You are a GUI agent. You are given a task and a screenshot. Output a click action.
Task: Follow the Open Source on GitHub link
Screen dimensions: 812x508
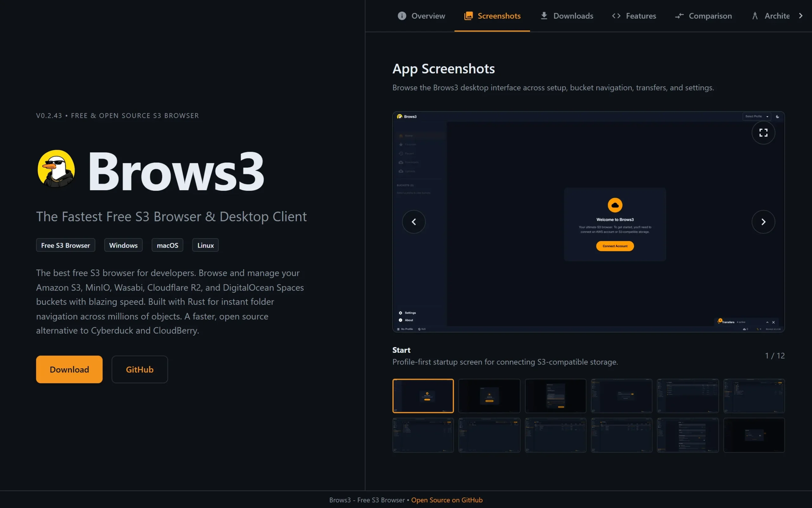[x=447, y=500]
